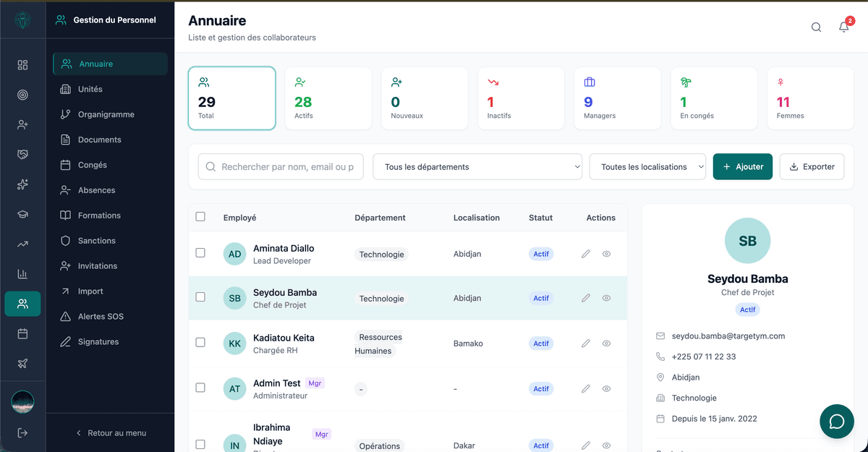Click the dashboard grid icon in left rail
This screenshot has height=452, width=868.
[22, 65]
